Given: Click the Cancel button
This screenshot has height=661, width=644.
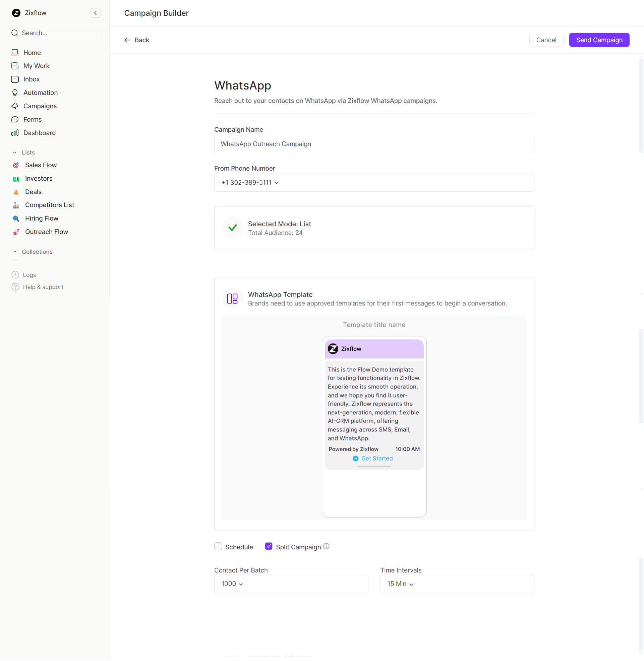Looking at the screenshot, I should point(546,40).
